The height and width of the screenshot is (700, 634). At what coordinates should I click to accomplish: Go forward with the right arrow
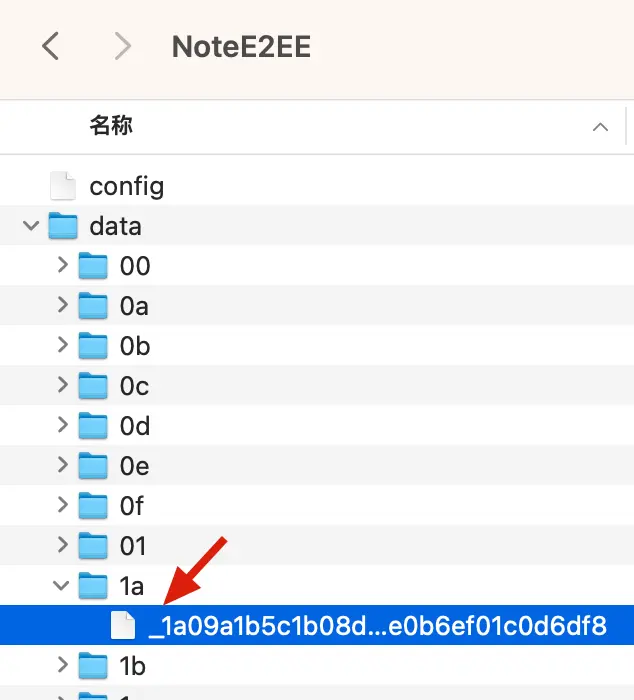point(123,46)
